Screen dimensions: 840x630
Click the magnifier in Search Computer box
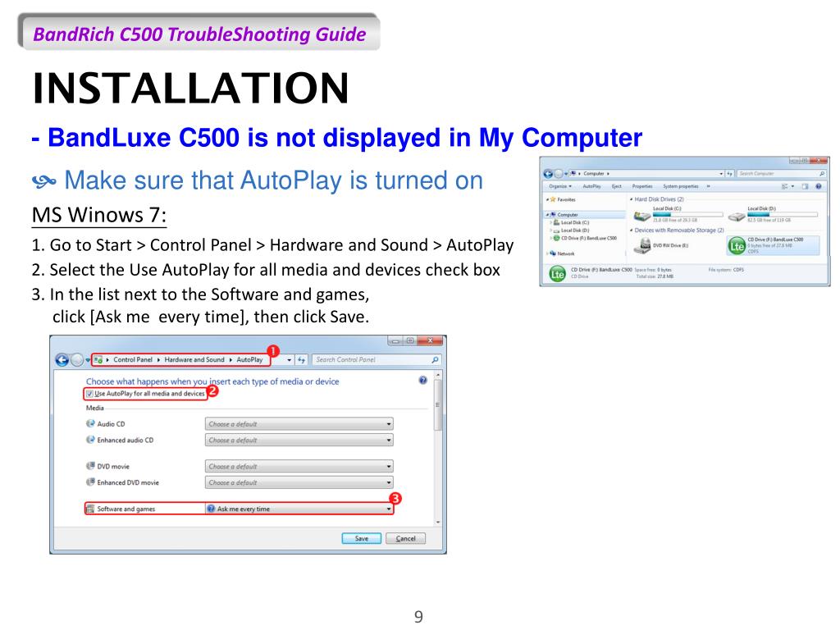(x=822, y=174)
